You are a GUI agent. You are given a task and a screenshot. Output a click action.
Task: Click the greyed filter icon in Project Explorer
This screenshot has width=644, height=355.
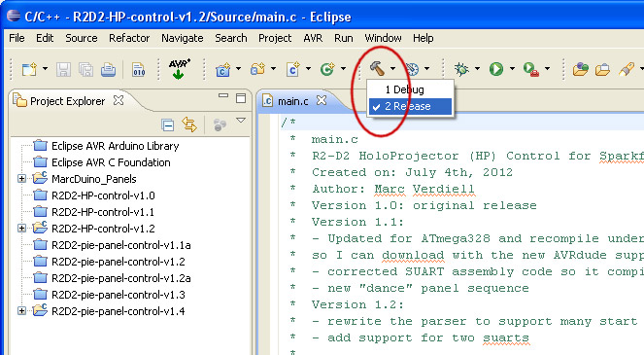coord(220,124)
